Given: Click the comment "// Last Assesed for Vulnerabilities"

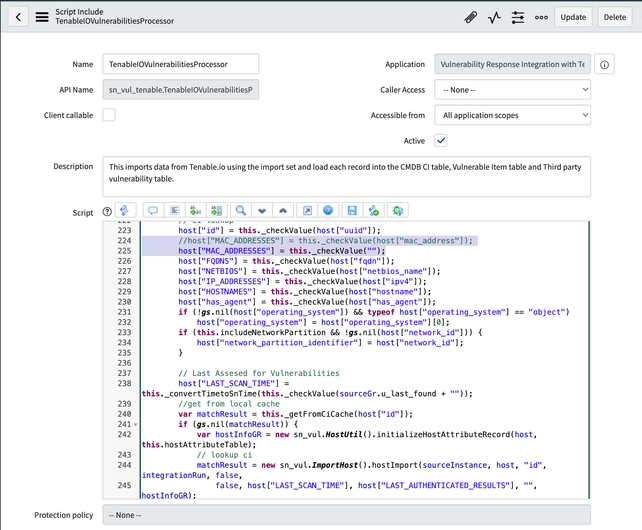Looking at the screenshot, I should (259, 373).
